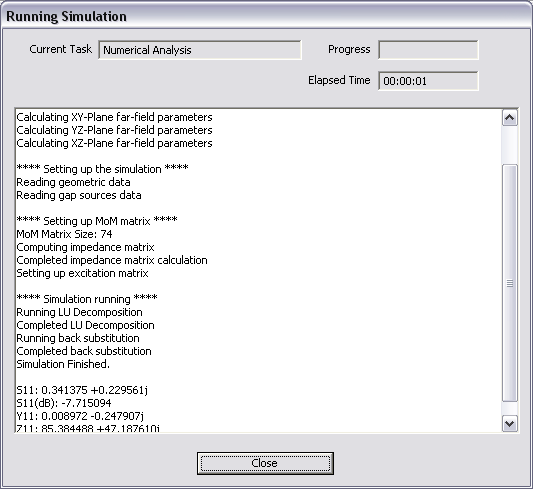Screen dimensions: 533x489
Task: Click the 'Setting up excitation matrix' line
Action: [82, 273]
